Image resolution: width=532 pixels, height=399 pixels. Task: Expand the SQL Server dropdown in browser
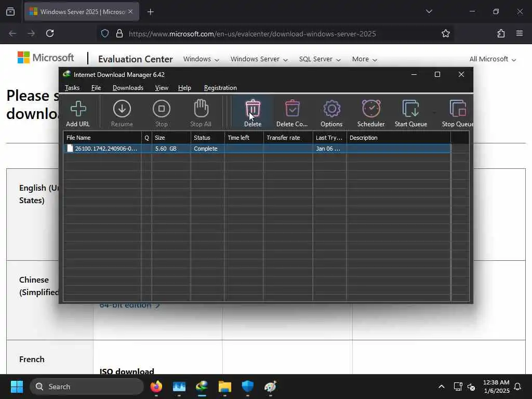coord(320,59)
